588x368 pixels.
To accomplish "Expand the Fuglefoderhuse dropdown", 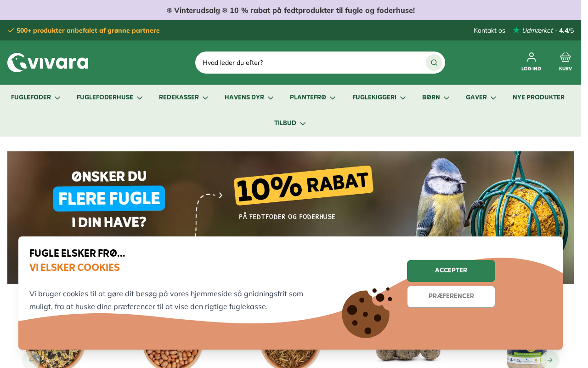I will 110,98.
